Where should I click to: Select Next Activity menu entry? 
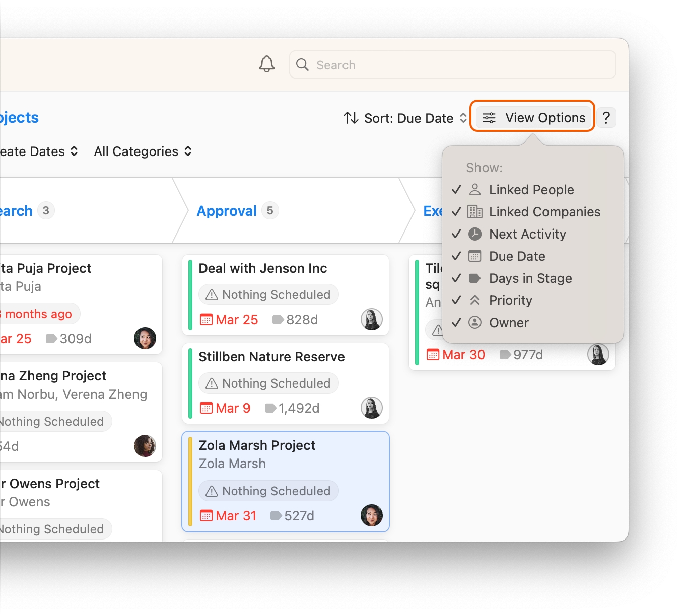[x=527, y=234]
